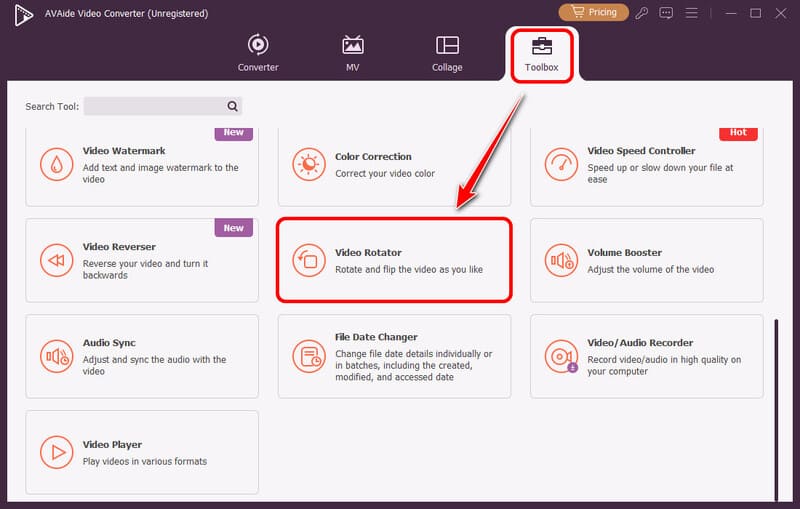This screenshot has height=509, width=800.
Task: Click the Video/Audio Recorder camera icon
Action: [561, 356]
